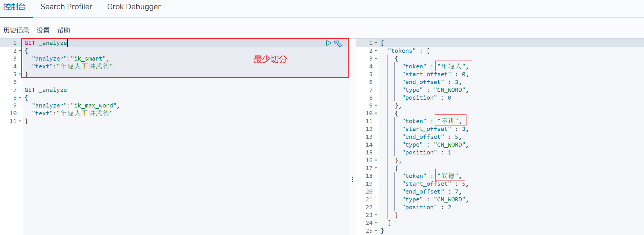Click the "type" line on response line 21
The width and height of the screenshot is (644, 235).
pos(435,199)
